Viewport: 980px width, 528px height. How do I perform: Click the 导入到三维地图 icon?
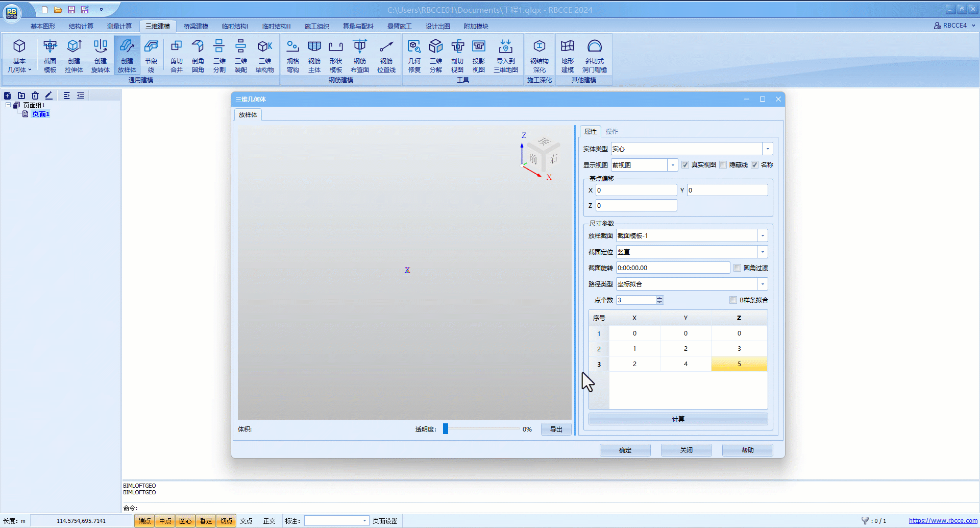(x=506, y=56)
